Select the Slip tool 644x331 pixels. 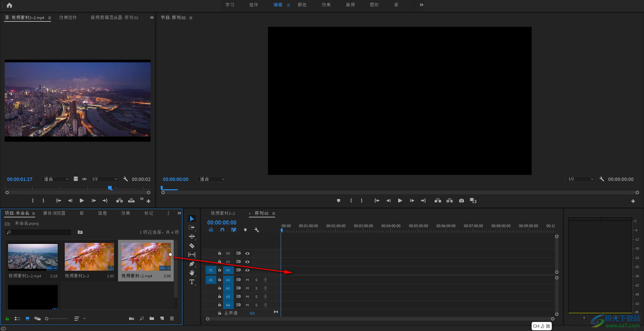coord(192,255)
